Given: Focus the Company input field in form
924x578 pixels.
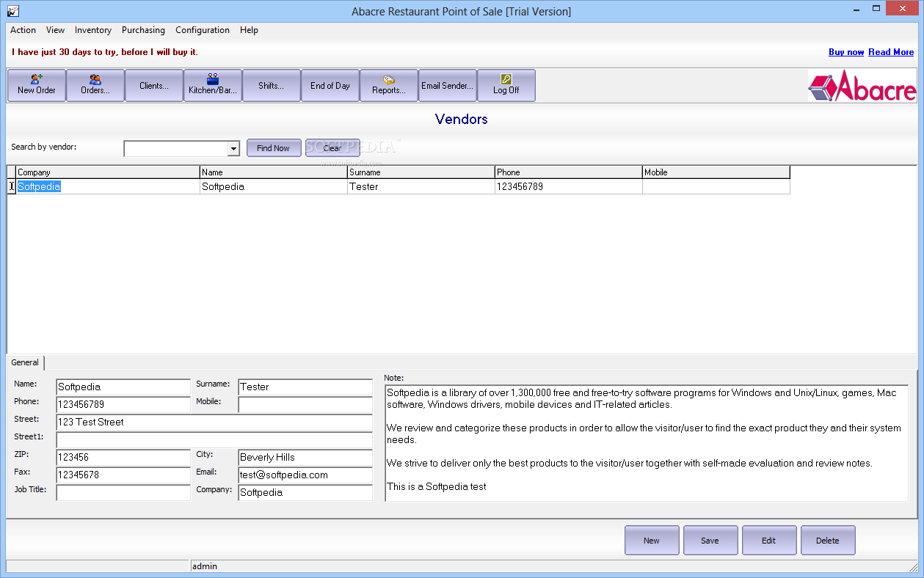Looking at the screenshot, I should coord(305,492).
